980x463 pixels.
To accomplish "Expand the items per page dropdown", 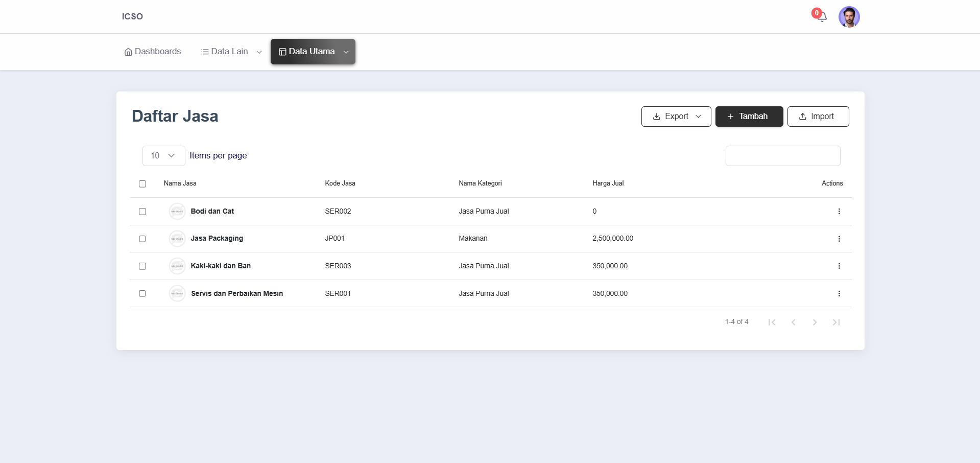I will 163,156.
